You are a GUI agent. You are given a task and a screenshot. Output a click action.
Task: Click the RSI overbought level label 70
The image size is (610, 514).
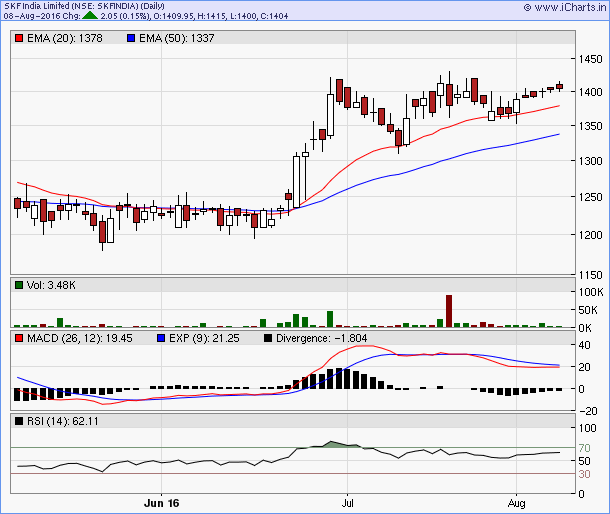coord(584,448)
